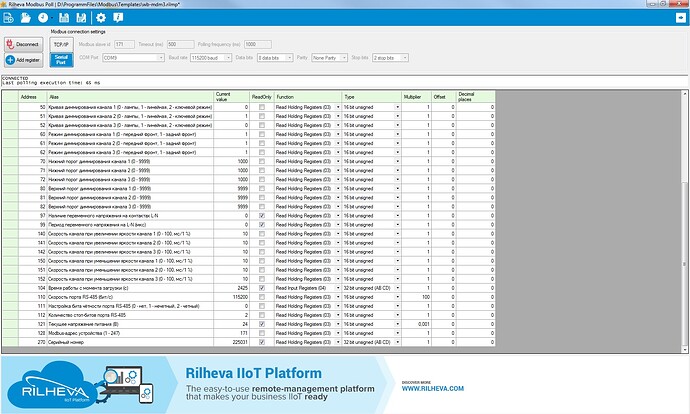Click the Rilheva cloud logo banner

point(53,385)
